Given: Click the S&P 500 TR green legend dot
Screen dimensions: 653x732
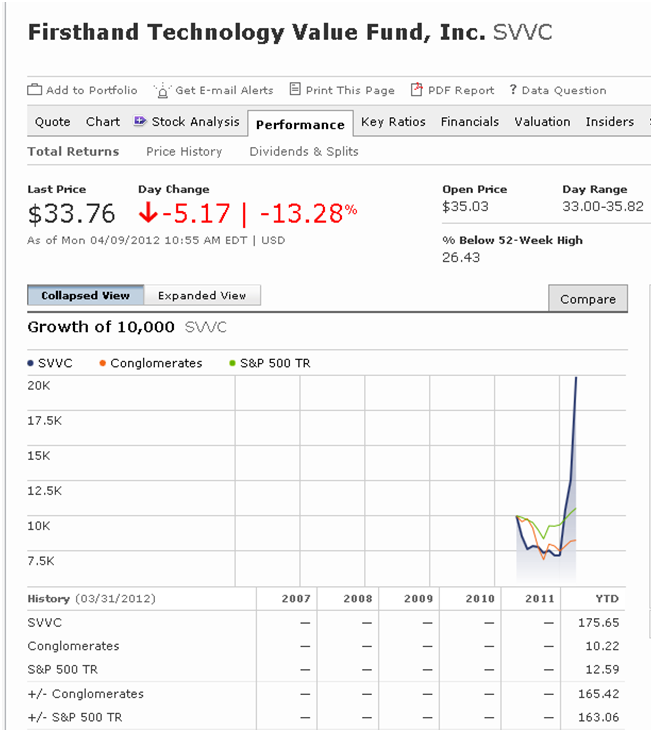Looking at the screenshot, I should tap(232, 363).
